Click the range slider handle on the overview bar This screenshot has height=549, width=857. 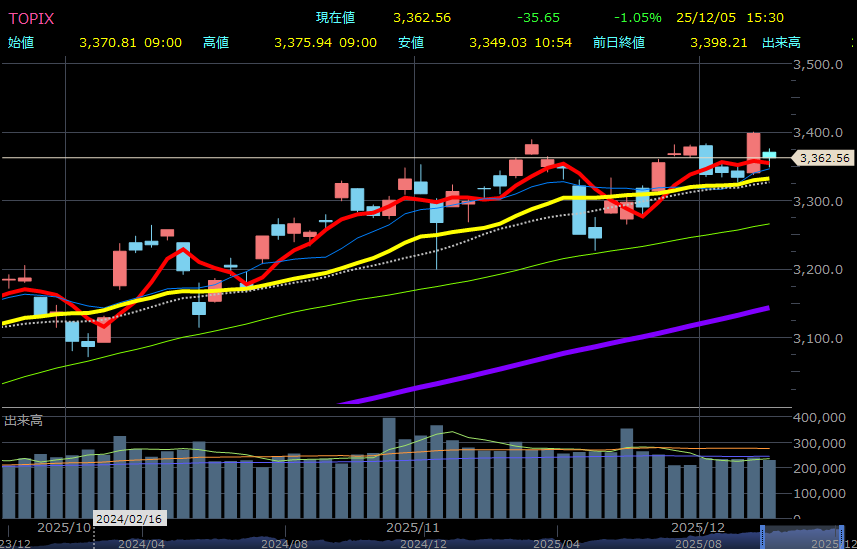click(764, 535)
